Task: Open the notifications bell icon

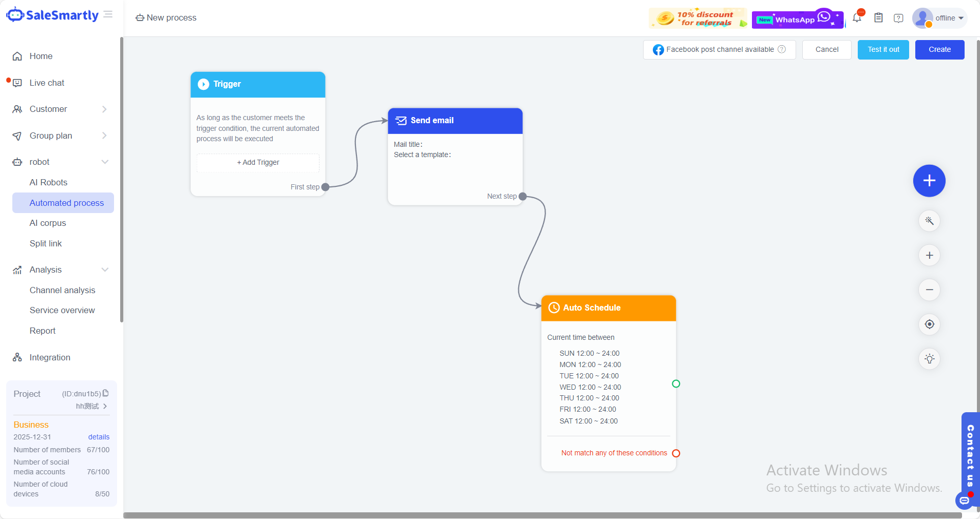Action: 856,17
